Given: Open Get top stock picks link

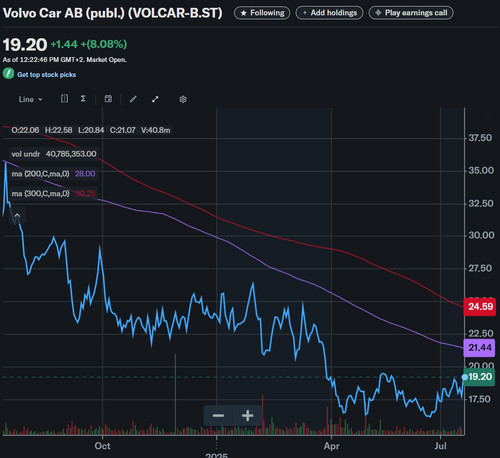Looking at the screenshot, I should click(46, 75).
